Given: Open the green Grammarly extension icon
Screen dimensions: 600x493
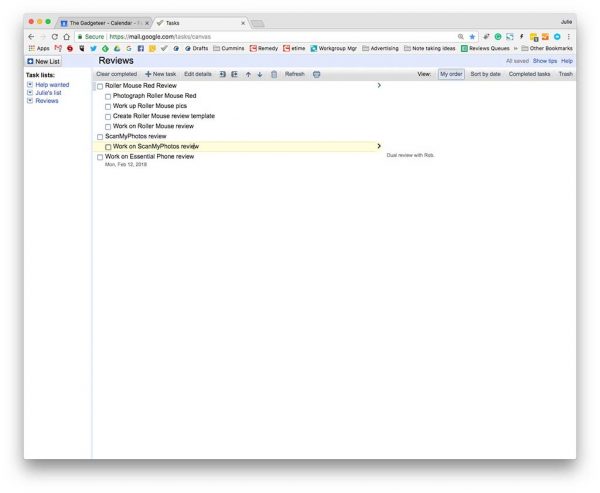Looking at the screenshot, I should 498,37.
